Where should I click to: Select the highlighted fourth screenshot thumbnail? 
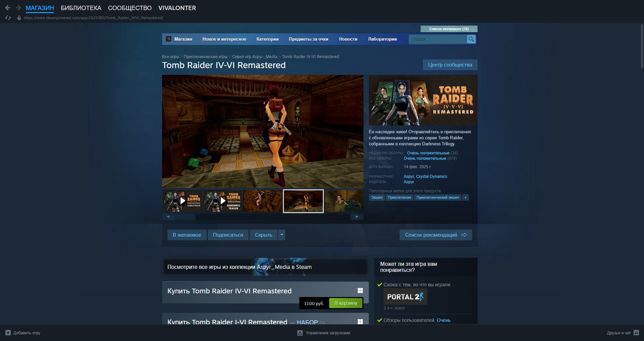(x=303, y=201)
